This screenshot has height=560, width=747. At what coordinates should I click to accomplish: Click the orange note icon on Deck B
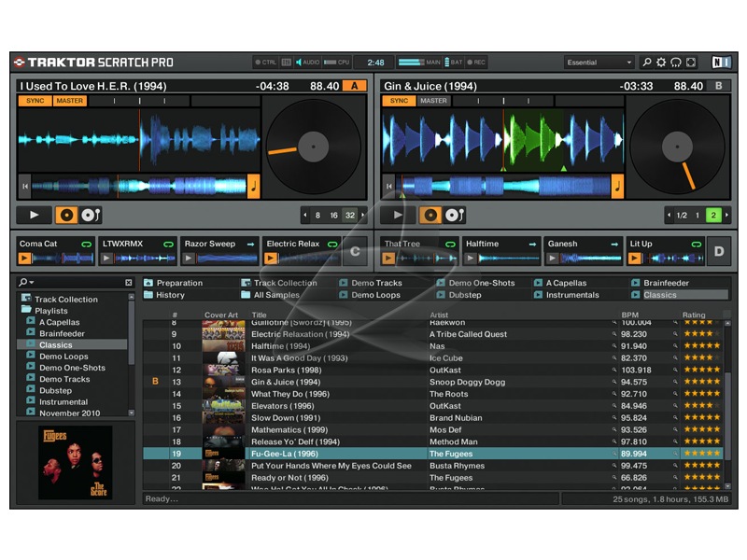pos(617,186)
